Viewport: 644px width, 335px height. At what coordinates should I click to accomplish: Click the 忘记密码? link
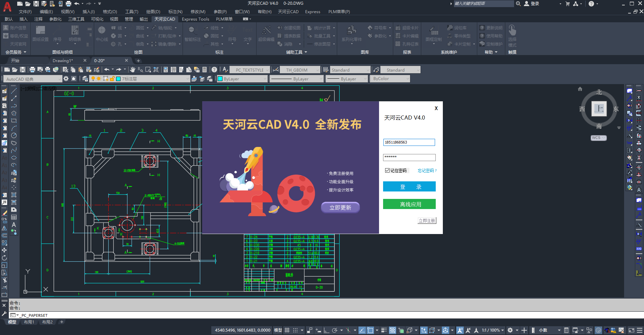(427, 171)
